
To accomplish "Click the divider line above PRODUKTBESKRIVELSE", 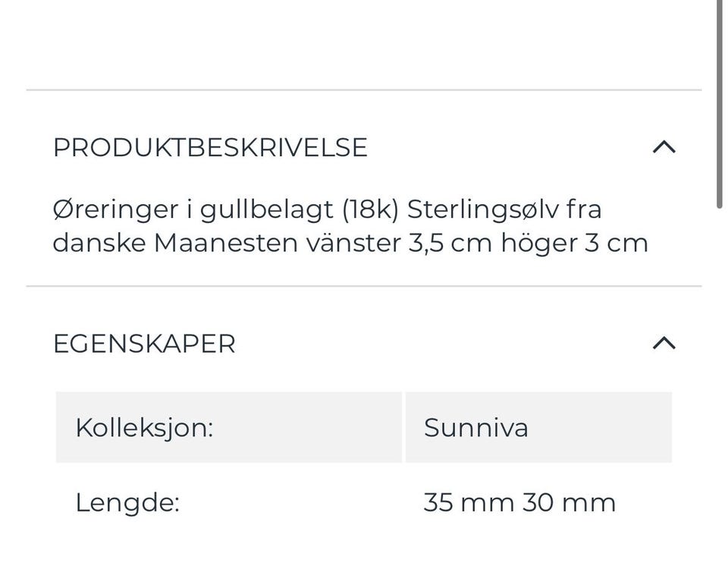I will coord(364,90).
